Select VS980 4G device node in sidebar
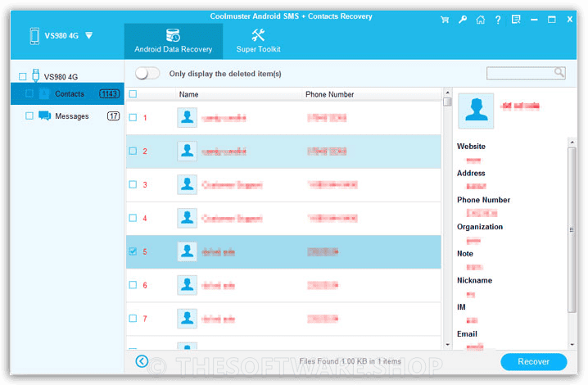The image size is (588, 385). pyautogui.click(x=61, y=77)
